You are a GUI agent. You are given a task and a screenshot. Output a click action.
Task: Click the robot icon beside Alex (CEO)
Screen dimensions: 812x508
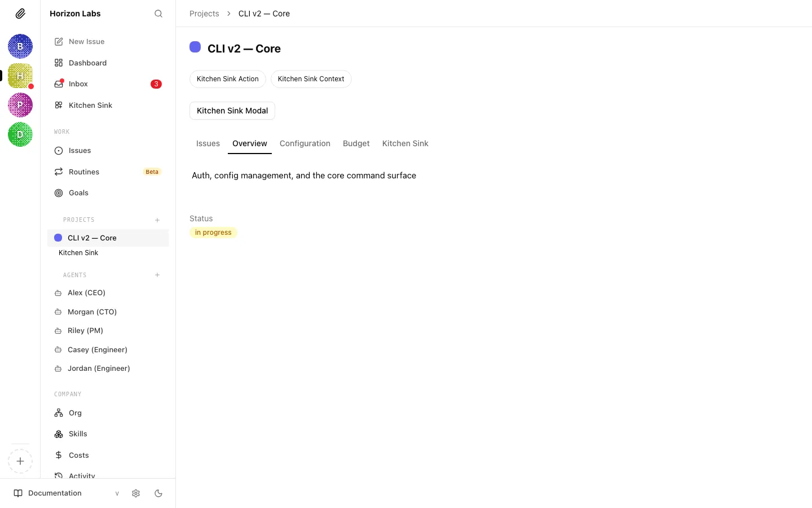58,293
